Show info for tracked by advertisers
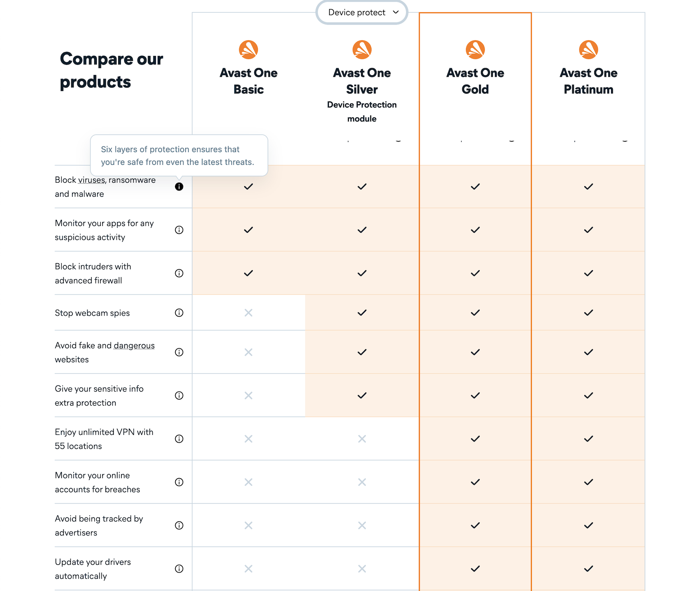 tap(179, 526)
